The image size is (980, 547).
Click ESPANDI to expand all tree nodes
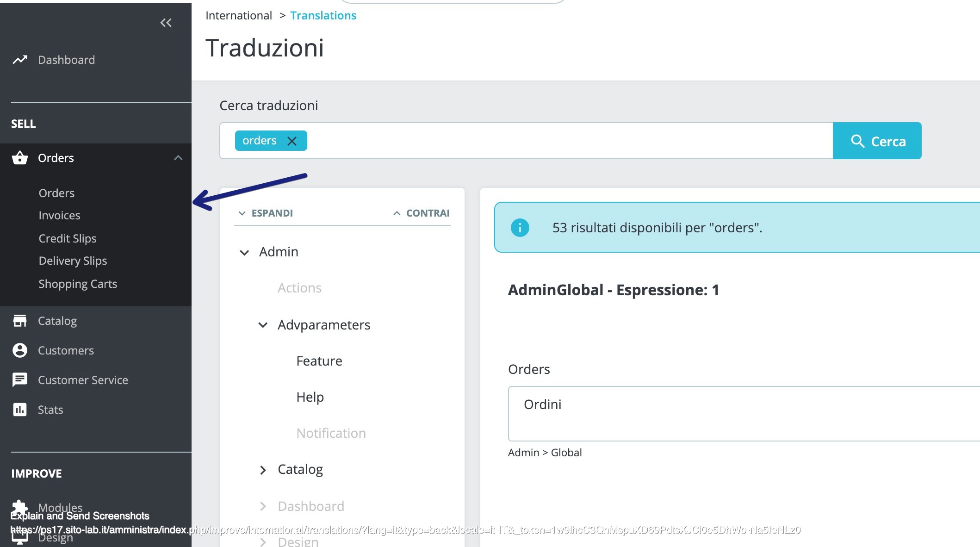click(x=265, y=213)
